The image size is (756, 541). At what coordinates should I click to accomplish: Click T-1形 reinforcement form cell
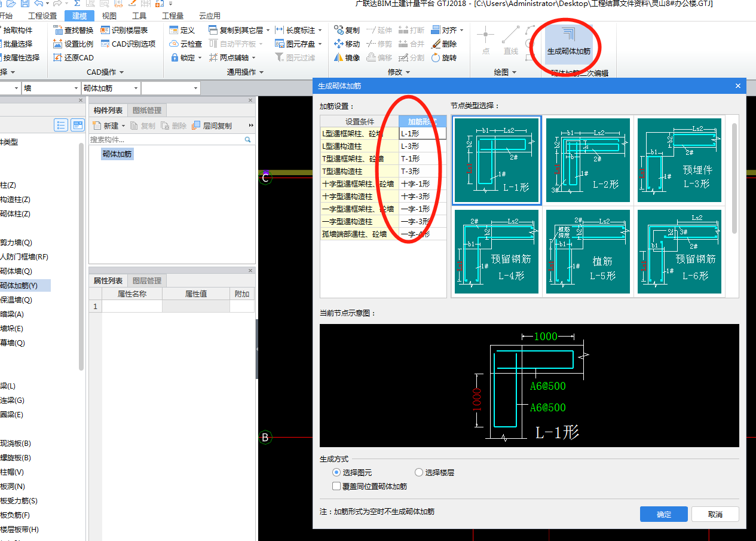click(x=423, y=158)
